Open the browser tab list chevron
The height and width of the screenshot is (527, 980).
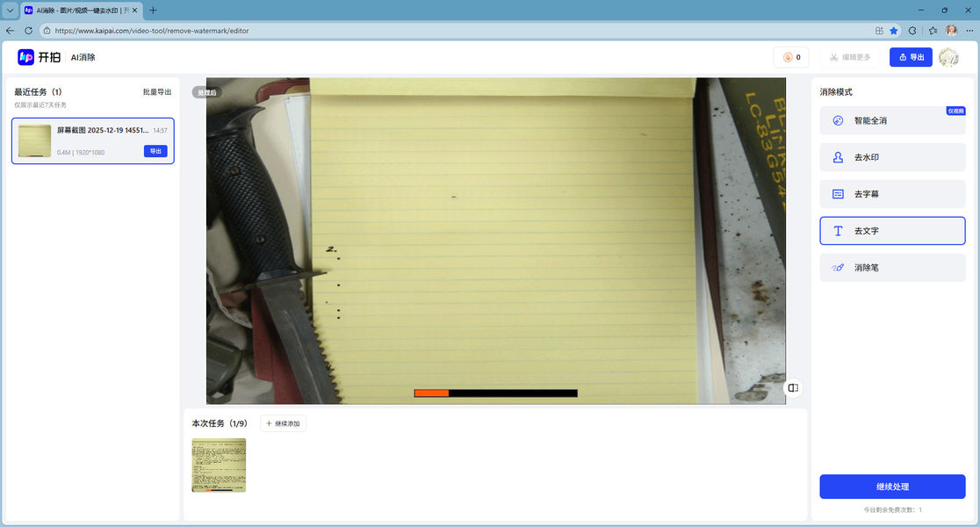point(10,10)
